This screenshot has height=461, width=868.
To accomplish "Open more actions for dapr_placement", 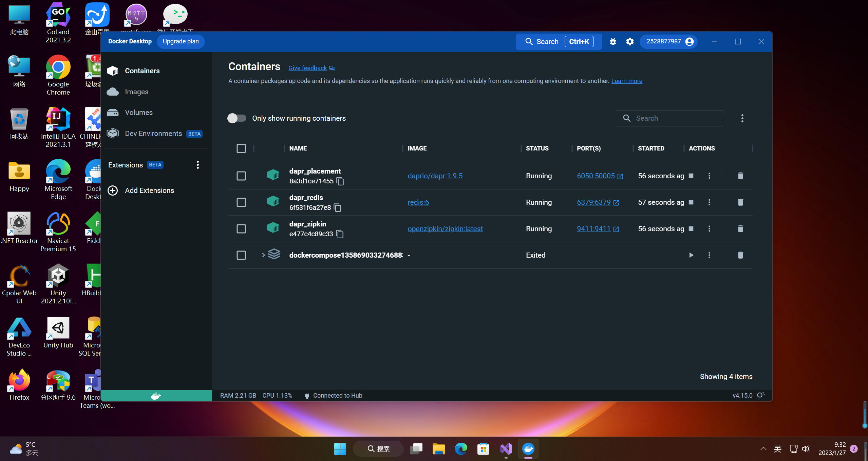I will (x=709, y=176).
